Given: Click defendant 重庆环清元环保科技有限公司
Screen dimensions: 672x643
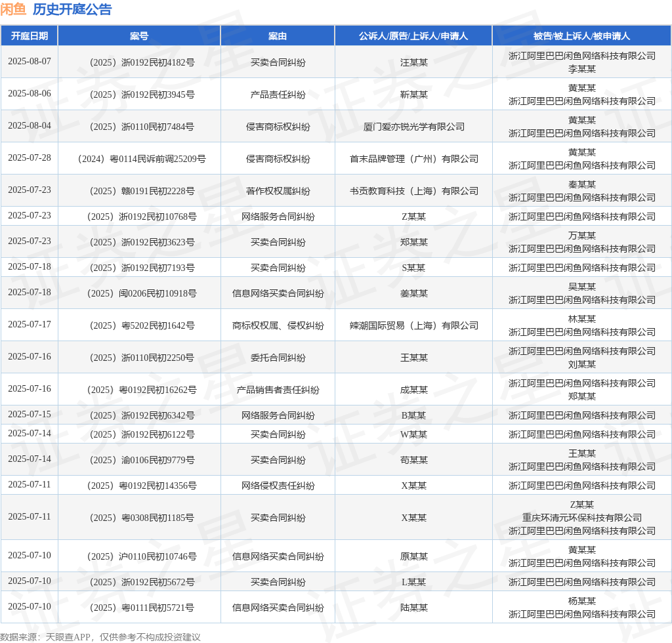Looking at the screenshot, I should coord(581,518).
